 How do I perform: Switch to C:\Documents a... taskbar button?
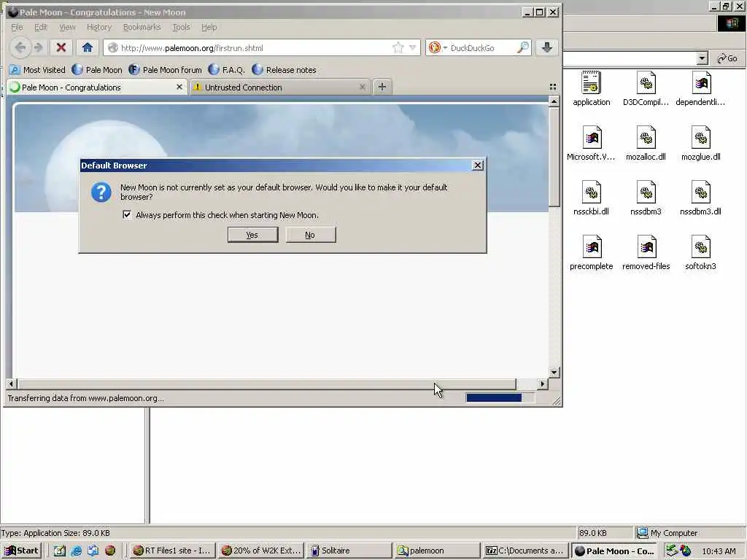(525, 551)
